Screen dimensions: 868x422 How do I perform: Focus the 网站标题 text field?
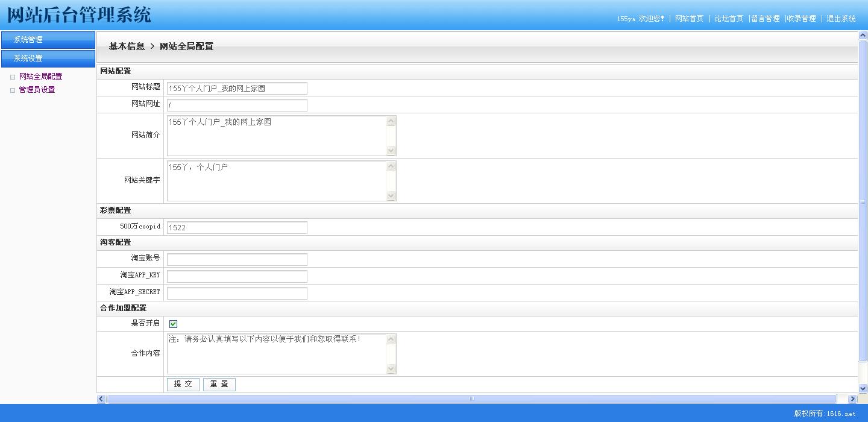pos(237,89)
